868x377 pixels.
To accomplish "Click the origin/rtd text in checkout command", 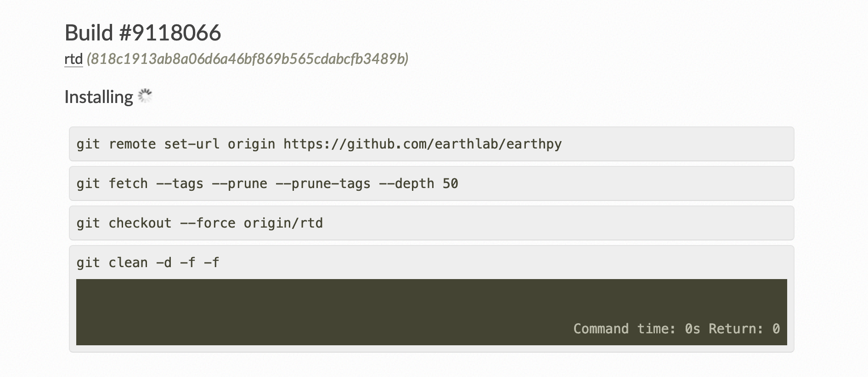I will pos(283,223).
